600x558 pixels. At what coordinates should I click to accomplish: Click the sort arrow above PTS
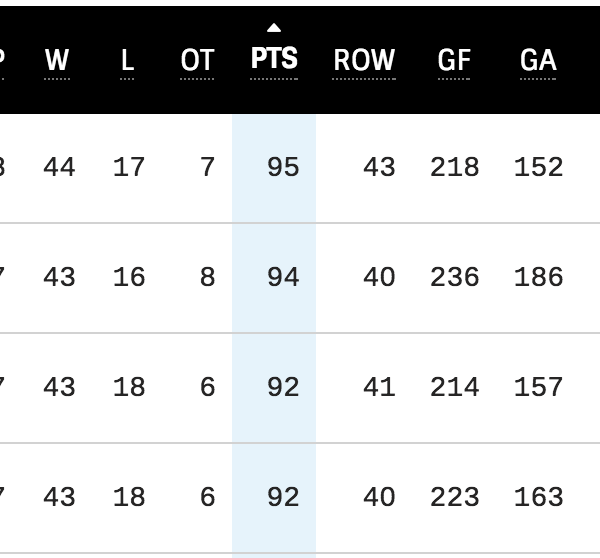(x=274, y=28)
